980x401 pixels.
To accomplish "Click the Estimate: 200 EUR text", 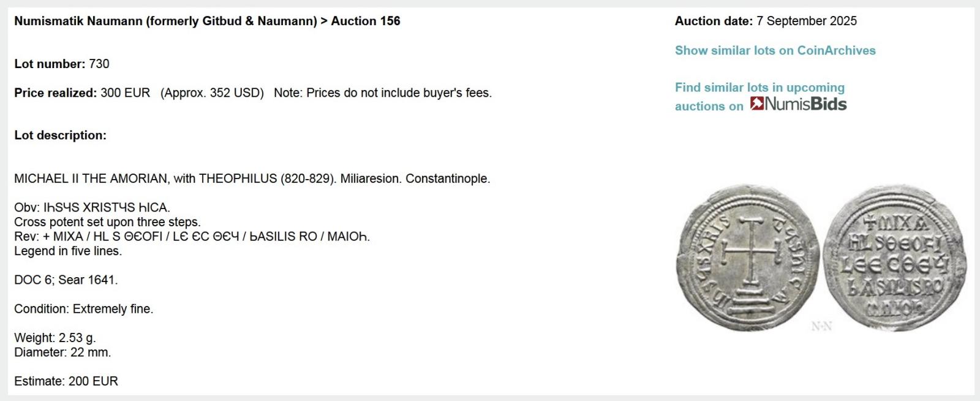I will coord(66,381).
